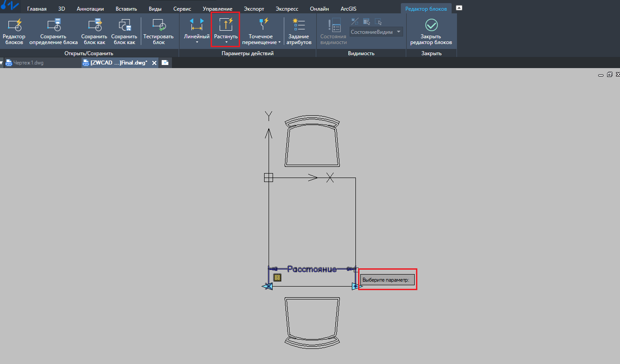
Task: Open the Экспресс ribbon tab
Action: coord(287,9)
